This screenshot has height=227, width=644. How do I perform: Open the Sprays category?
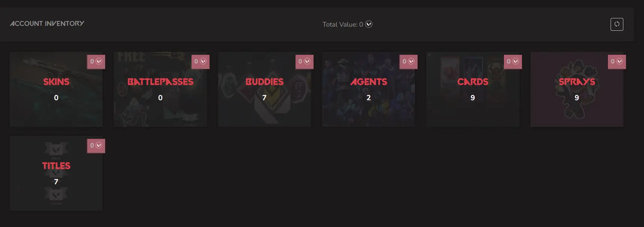(577, 89)
